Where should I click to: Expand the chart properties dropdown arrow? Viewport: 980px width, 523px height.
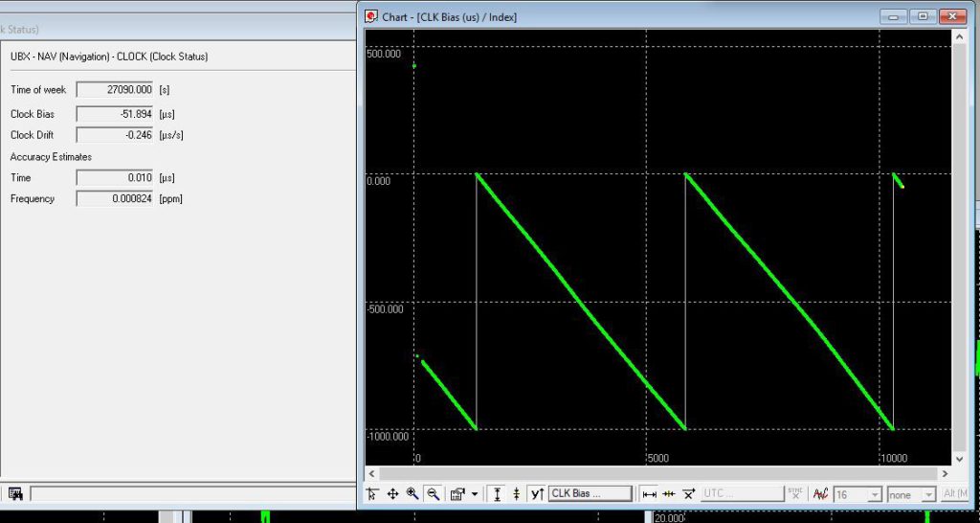[475, 494]
